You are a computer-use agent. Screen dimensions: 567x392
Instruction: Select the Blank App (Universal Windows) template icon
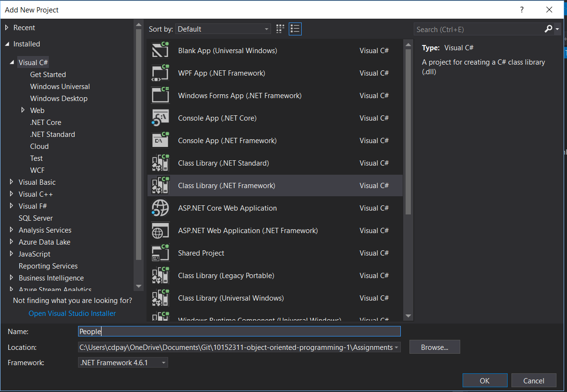point(160,50)
